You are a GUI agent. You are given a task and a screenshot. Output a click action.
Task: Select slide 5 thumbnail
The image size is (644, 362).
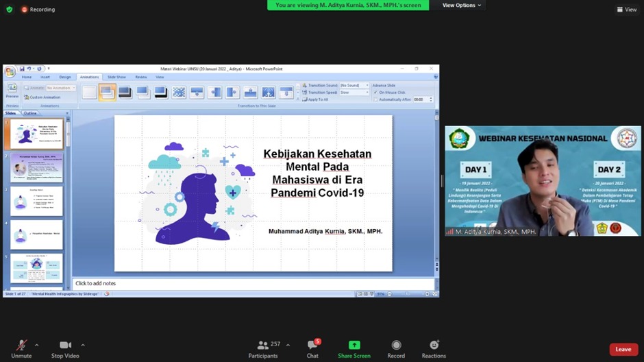36,268
